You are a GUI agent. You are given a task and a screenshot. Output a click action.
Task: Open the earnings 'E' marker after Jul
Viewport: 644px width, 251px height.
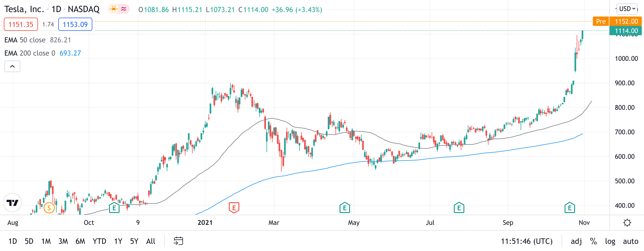(x=459, y=208)
